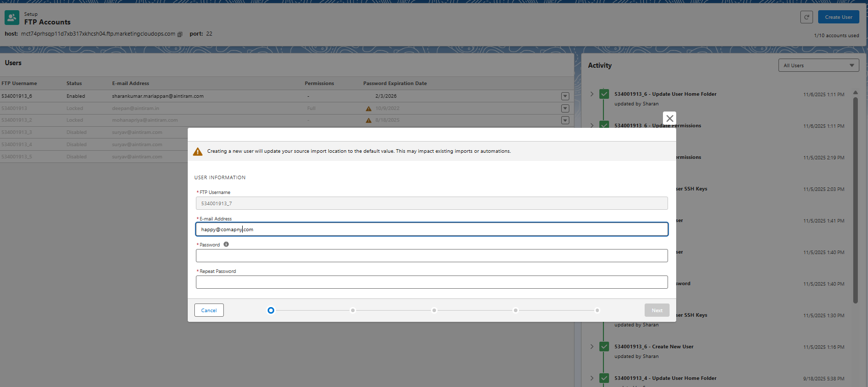The image size is (868, 387).
Task: Click green check for 534001913_6 Create New User
Action: click(604, 347)
